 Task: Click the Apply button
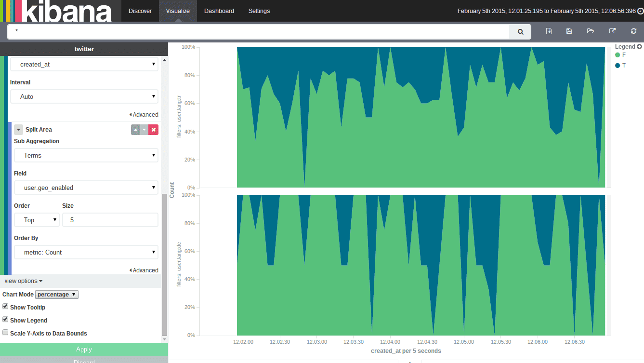coord(84,350)
